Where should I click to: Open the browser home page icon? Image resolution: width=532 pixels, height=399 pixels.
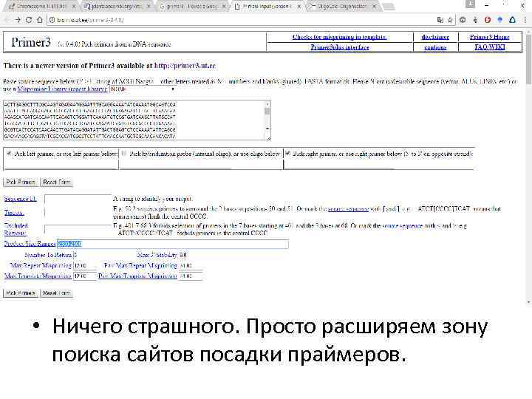[x=40, y=20]
